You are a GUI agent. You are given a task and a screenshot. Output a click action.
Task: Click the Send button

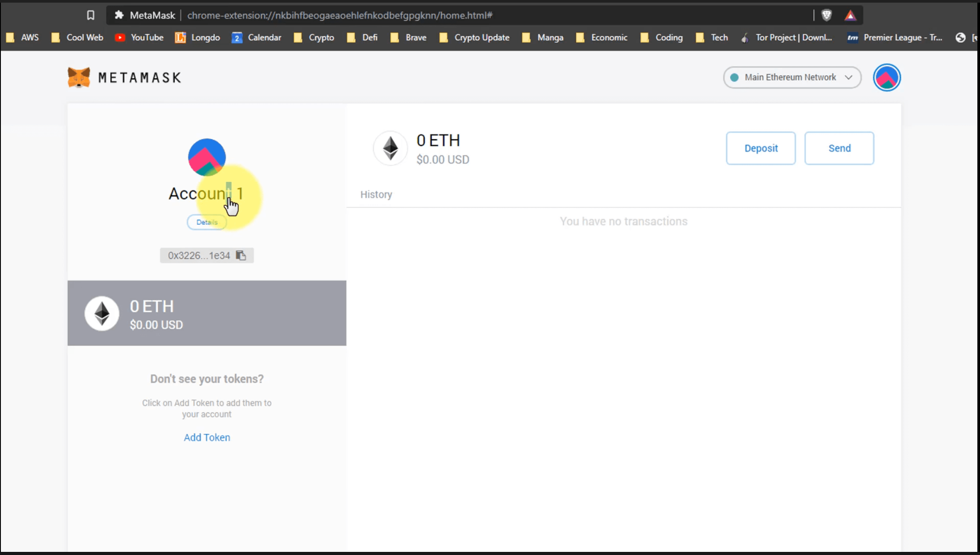839,148
